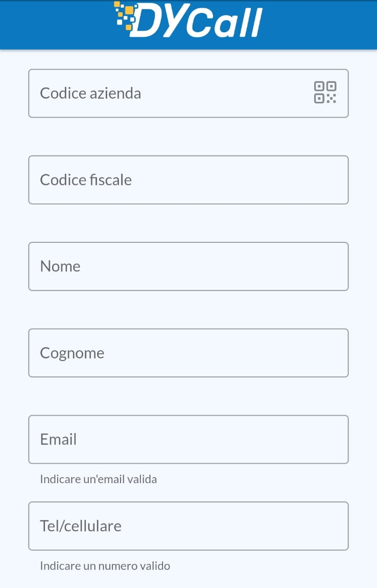Click the DYCall logo text
This screenshot has height=588, width=377.
point(197,23)
